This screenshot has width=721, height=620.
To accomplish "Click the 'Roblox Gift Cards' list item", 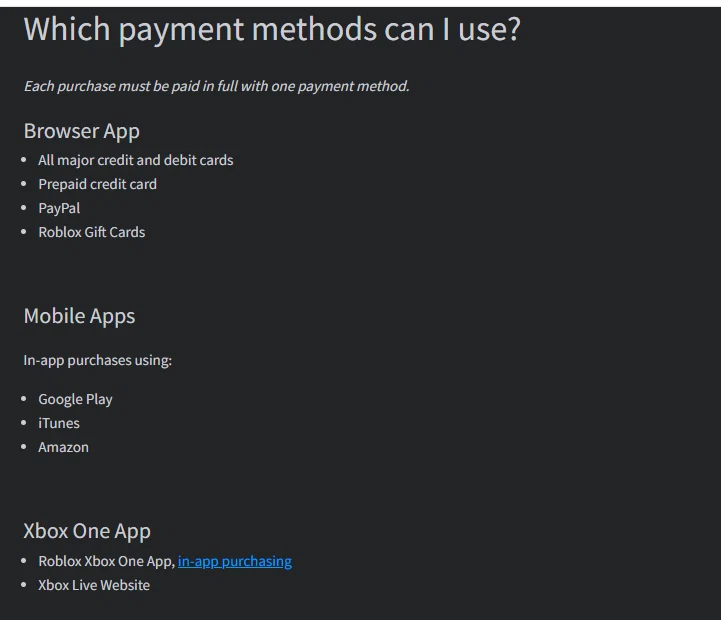I will point(92,232).
